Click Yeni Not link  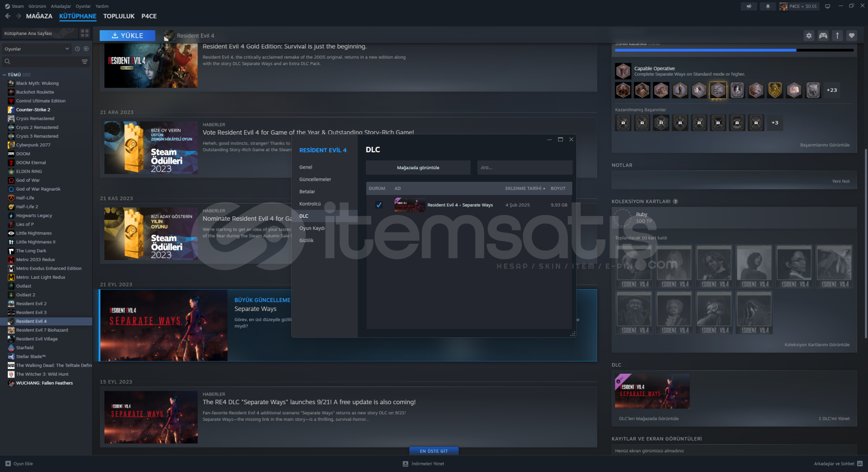841,181
